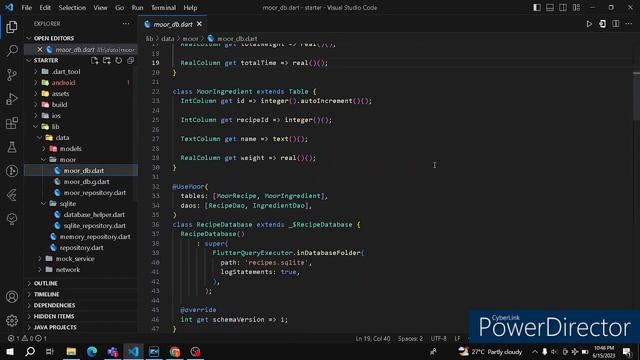The width and height of the screenshot is (640, 360).
Task: Open Run and Debug view
Action: click(12, 99)
